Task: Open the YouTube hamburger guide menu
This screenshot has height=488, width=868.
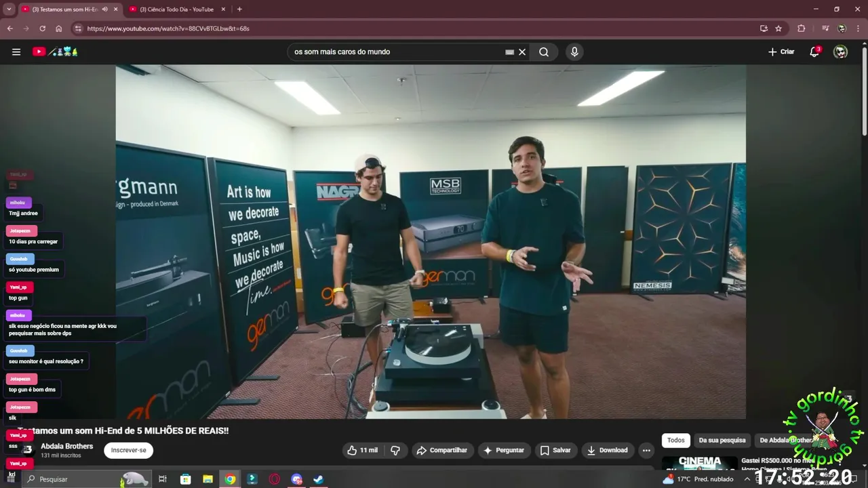Action: (16, 52)
